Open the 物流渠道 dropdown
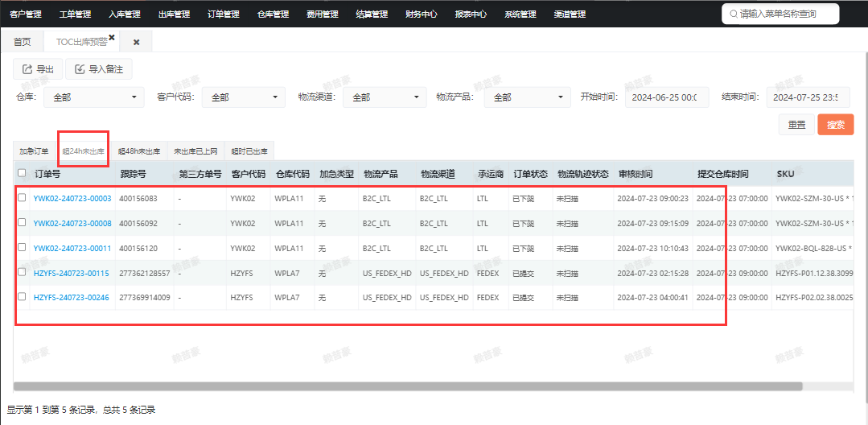Image resolution: width=868 pixels, height=425 pixels. [x=385, y=97]
